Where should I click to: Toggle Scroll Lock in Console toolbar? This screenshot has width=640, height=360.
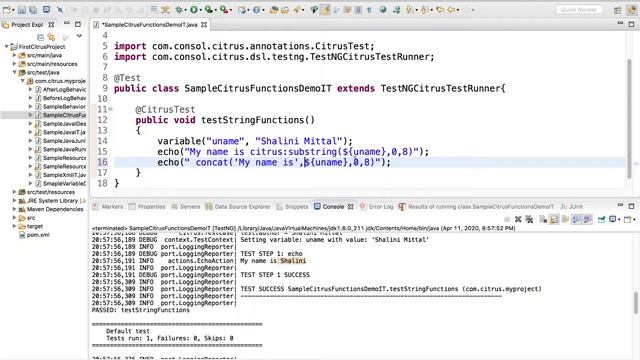(x=554, y=220)
